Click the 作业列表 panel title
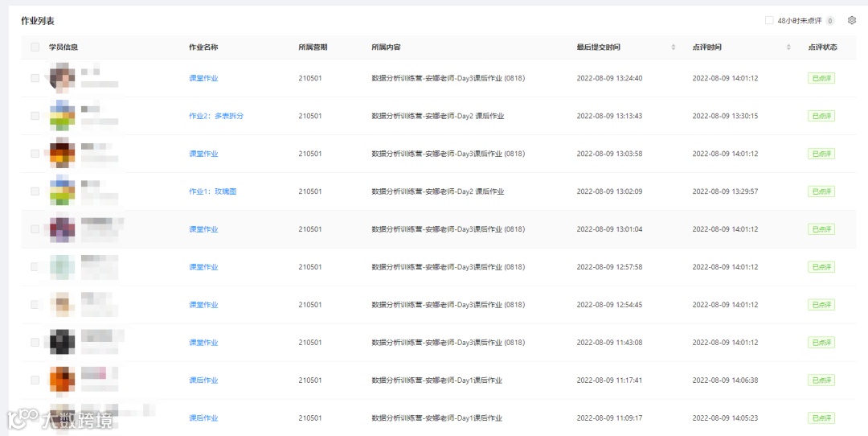868x436 pixels. pos(38,20)
